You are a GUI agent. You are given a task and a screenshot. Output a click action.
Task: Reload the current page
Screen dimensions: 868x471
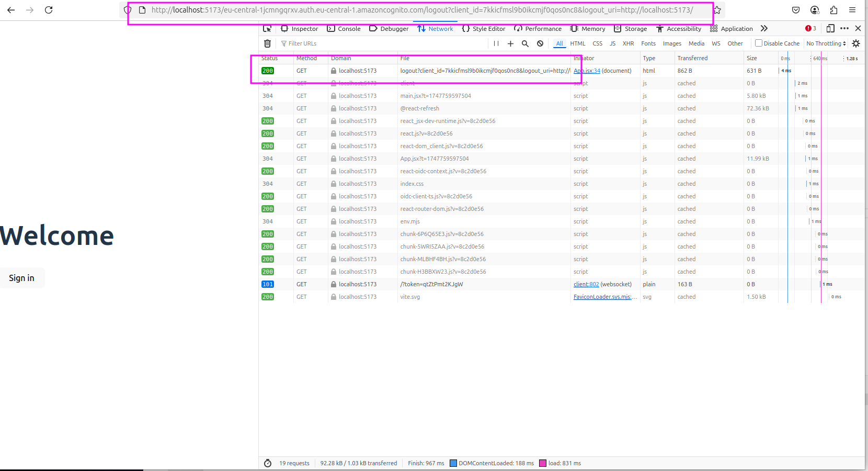[x=49, y=10]
